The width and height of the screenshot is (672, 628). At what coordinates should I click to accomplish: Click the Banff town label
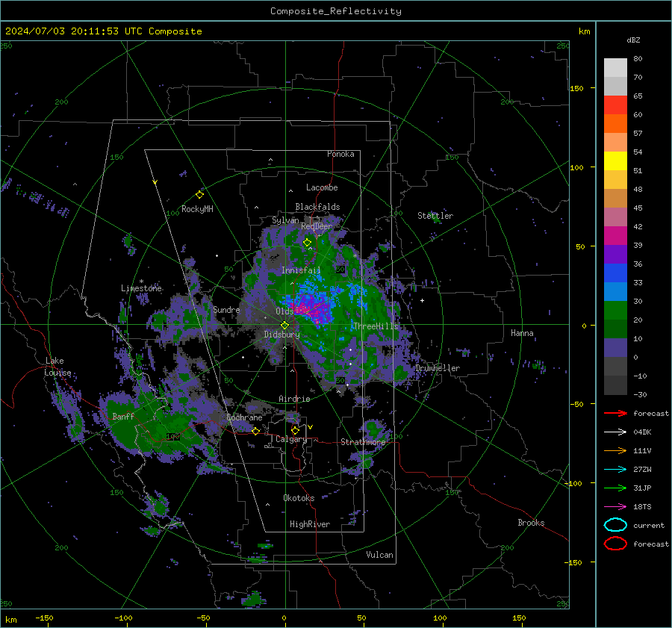pyautogui.click(x=123, y=416)
